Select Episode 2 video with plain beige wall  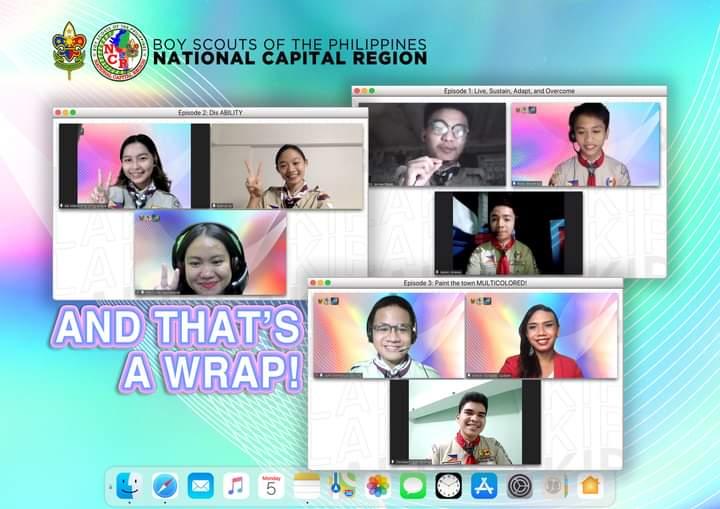tap(287, 166)
